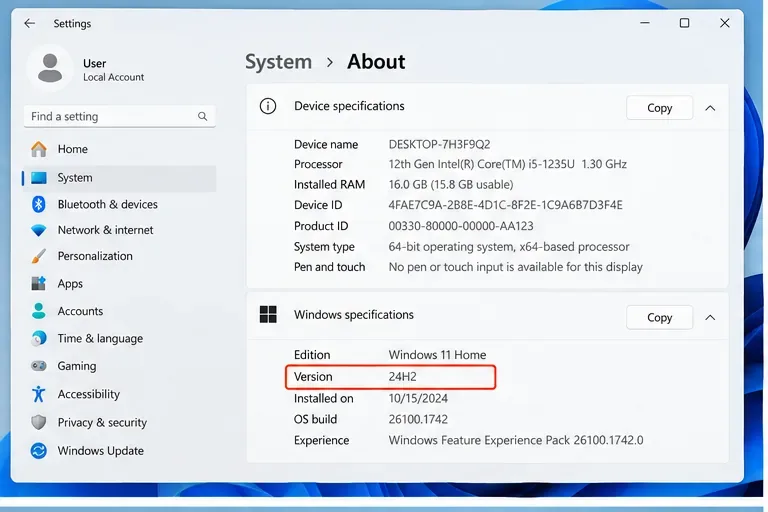The height and width of the screenshot is (512, 768).
Task: Click the Personalization paintbrush icon
Action: [x=39, y=256]
